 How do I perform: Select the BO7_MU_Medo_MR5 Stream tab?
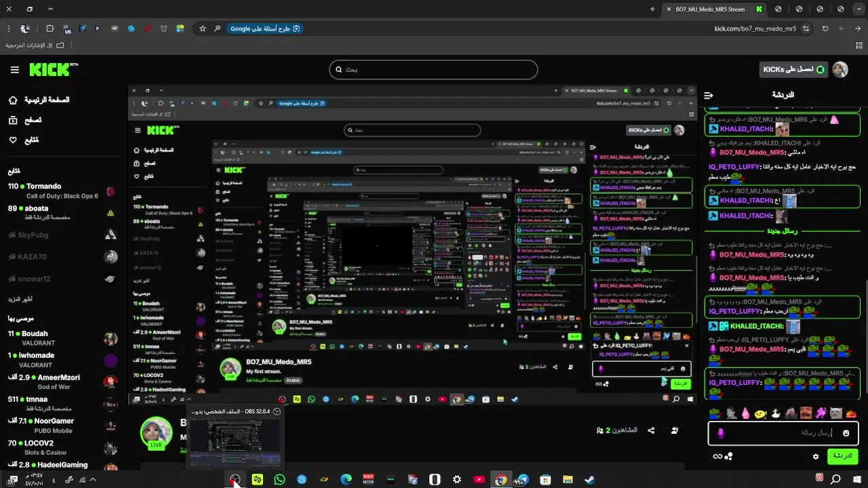[715, 9]
